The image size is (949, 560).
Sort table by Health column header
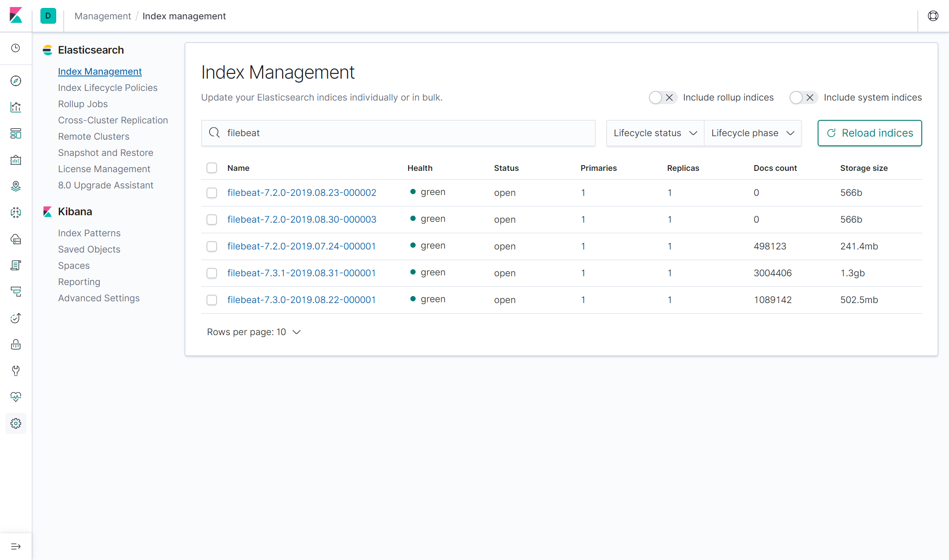coord(420,168)
